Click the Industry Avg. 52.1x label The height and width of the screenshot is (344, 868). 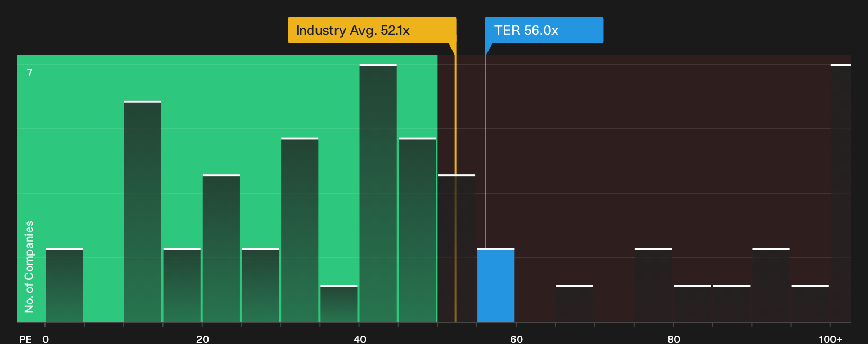[372, 30]
